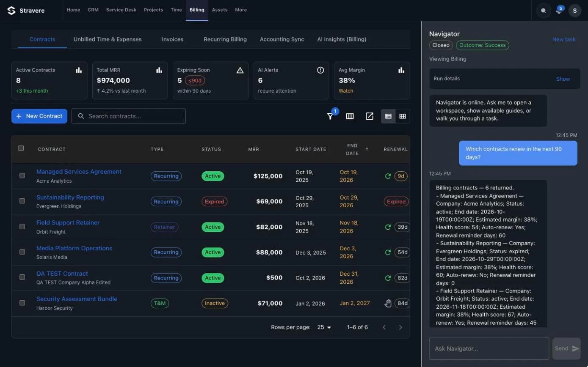588x367 pixels.
Task: Open the Field Support Retainer contract link
Action: (x=68, y=223)
